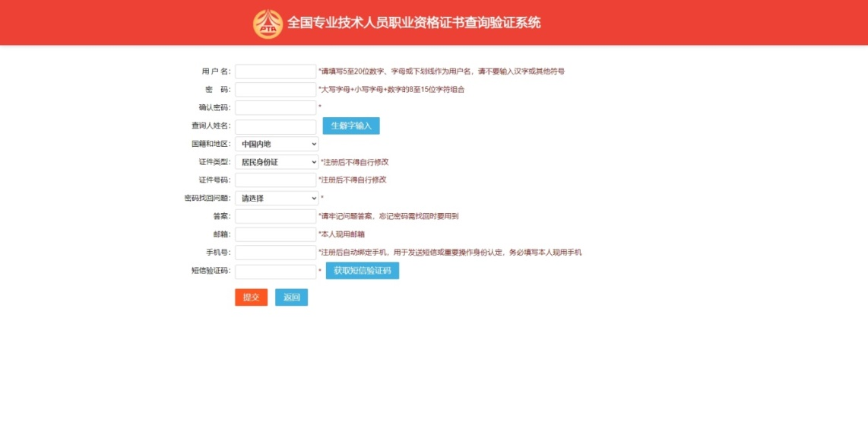
Task: Click the 短信验证码 input box
Action: coord(275,272)
